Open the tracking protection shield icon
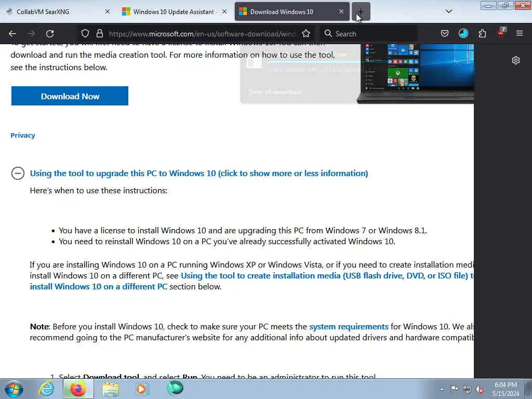 pos(85,33)
